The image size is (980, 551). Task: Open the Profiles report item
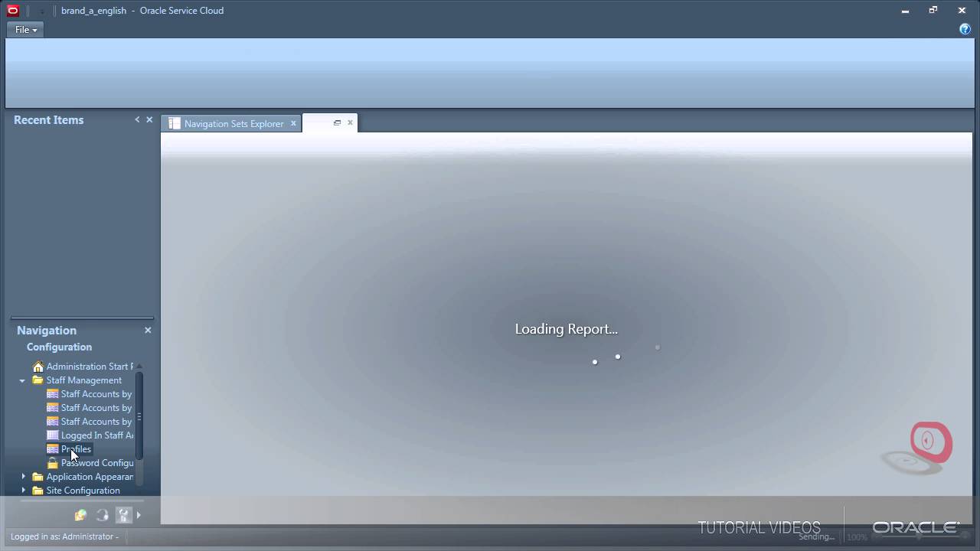click(x=69, y=449)
